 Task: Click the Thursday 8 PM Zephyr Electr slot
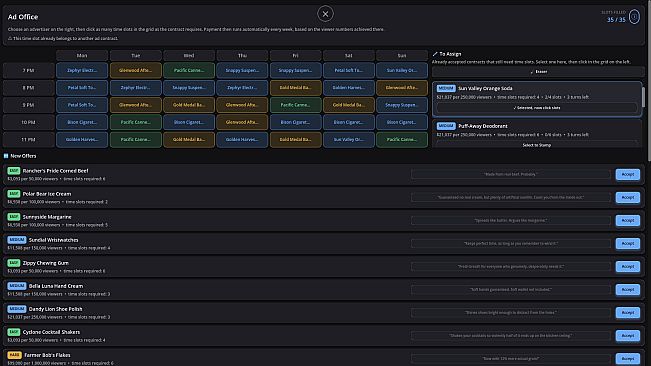[242, 88]
